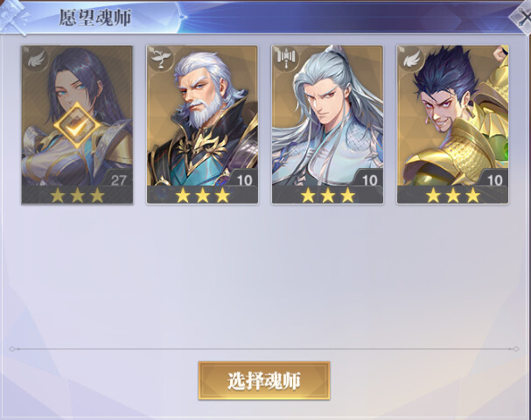The image size is (531, 420).
Task: Deselect the checked dark-haired woman card
Action: (77, 124)
